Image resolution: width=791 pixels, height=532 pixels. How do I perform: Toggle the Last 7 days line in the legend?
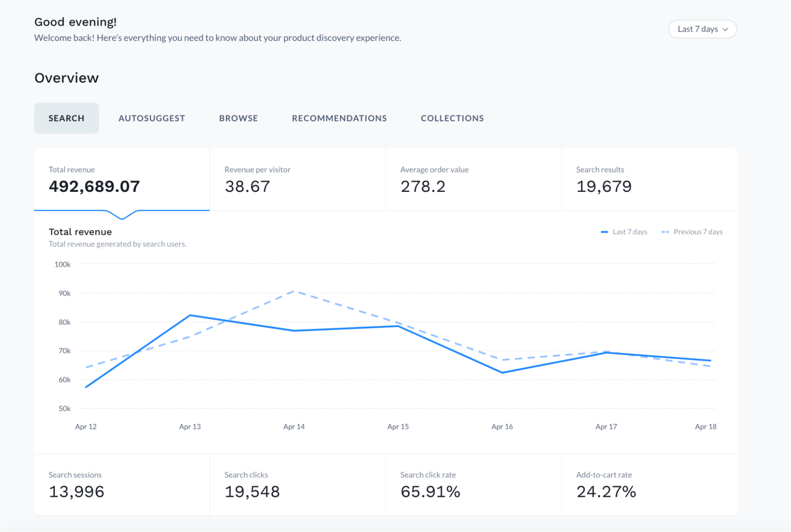point(624,232)
